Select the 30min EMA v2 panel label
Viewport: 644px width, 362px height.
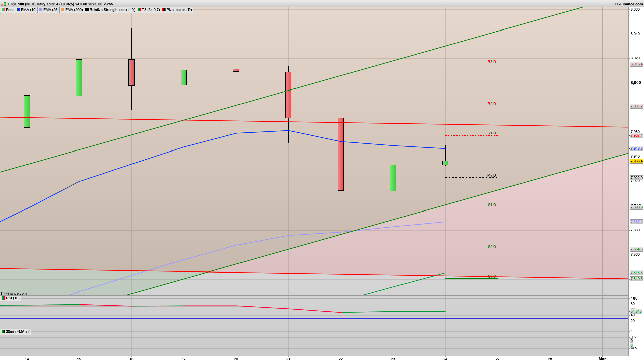tap(17, 332)
